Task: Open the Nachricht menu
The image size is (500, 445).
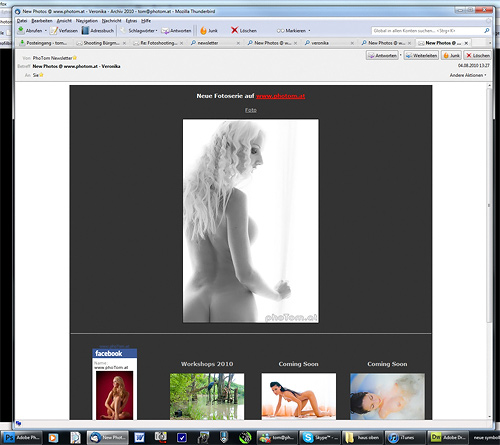Action: click(x=111, y=21)
